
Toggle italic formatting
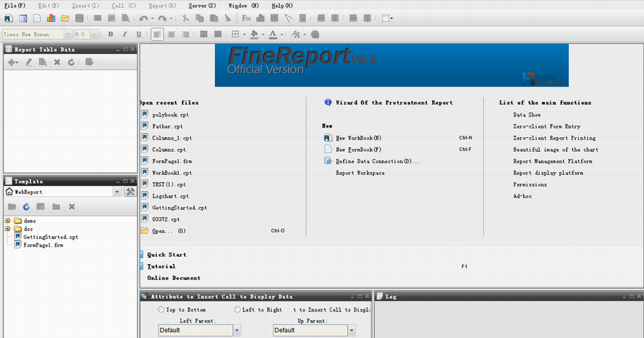tap(124, 35)
